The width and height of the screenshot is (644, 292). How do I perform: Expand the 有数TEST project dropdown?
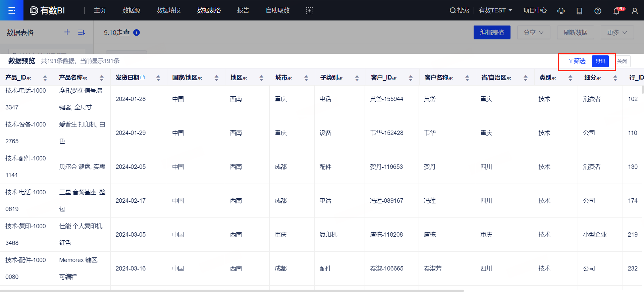click(495, 10)
